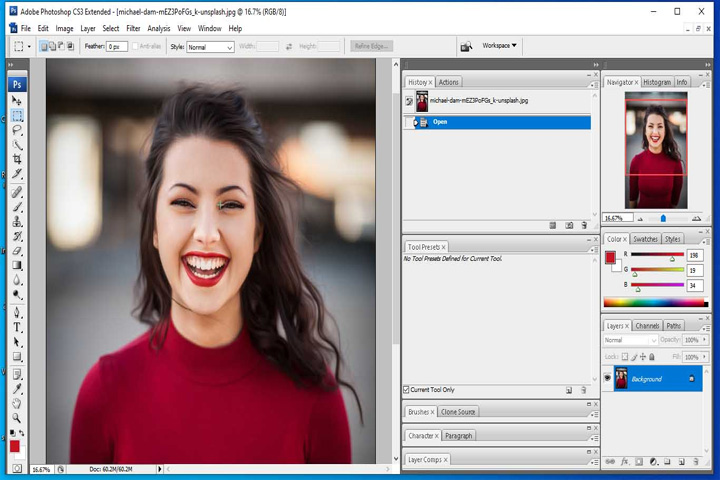Select the Pen tool
The width and height of the screenshot is (720, 480).
[x=17, y=313]
